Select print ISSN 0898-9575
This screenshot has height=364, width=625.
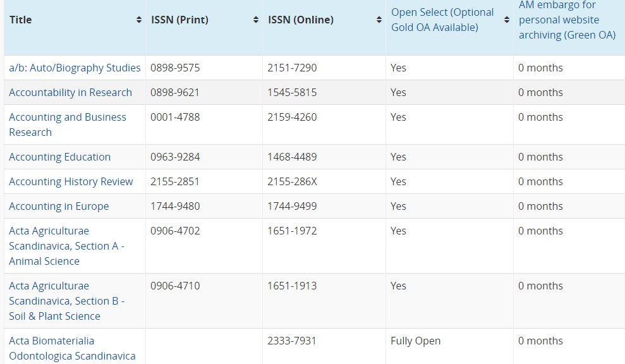[x=175, y=68]
